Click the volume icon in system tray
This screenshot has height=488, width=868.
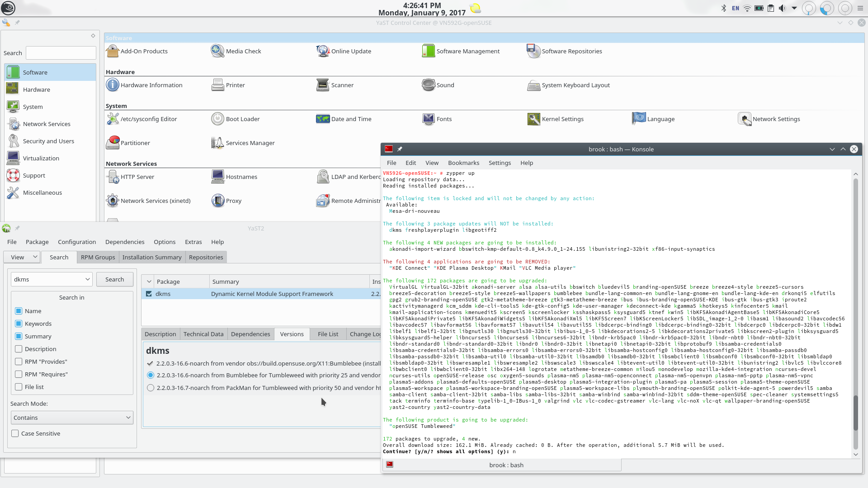pyautogui.click(x=782, y=8)
